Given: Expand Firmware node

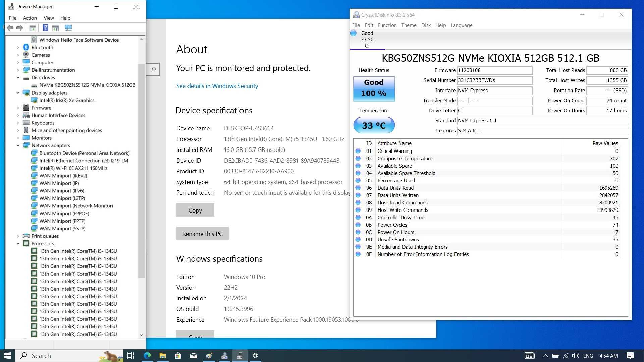Looking at the screenshot, I should tap(18, 108).
